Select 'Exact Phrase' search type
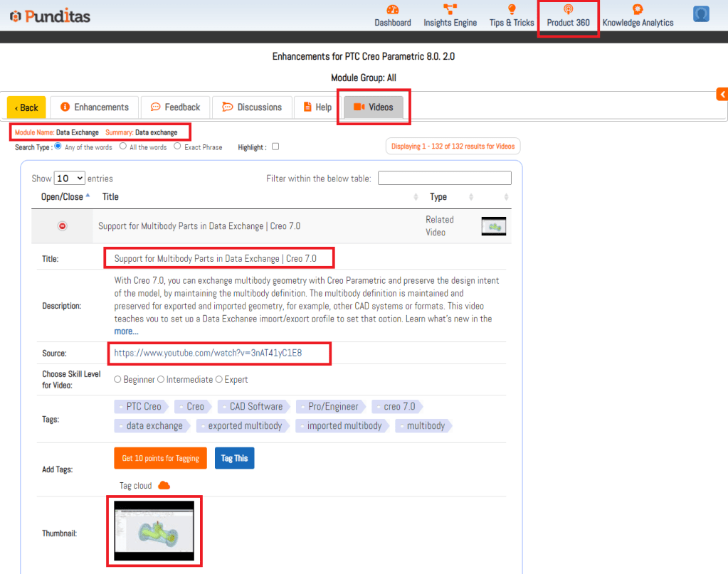 coord(178,147)
